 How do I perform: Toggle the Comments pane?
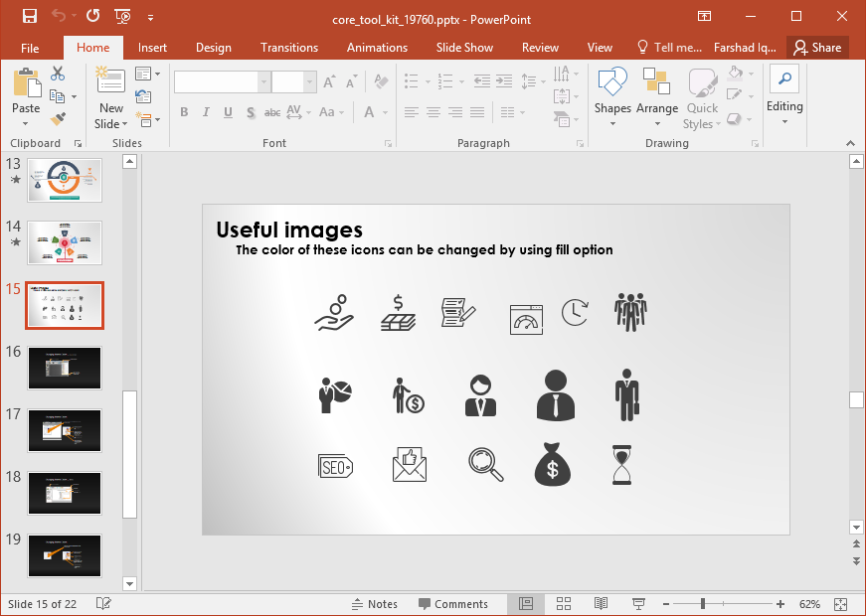[453, 604]
